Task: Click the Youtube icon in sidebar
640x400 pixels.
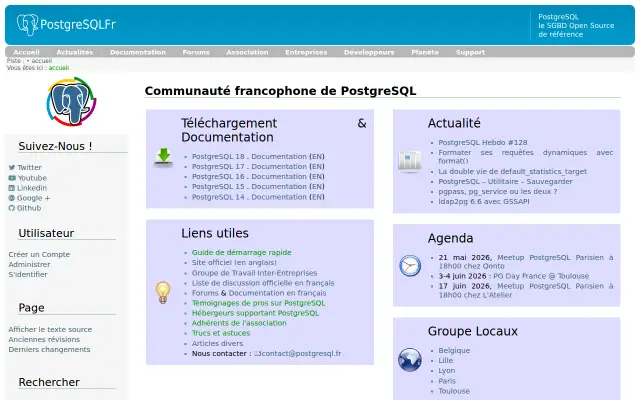Action: [12, 178]
